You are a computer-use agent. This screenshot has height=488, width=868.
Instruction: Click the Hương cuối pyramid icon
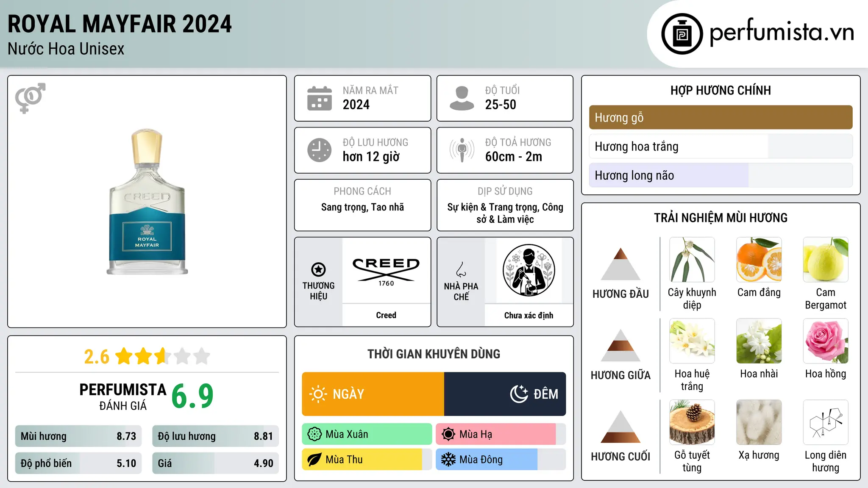(620, 427)
